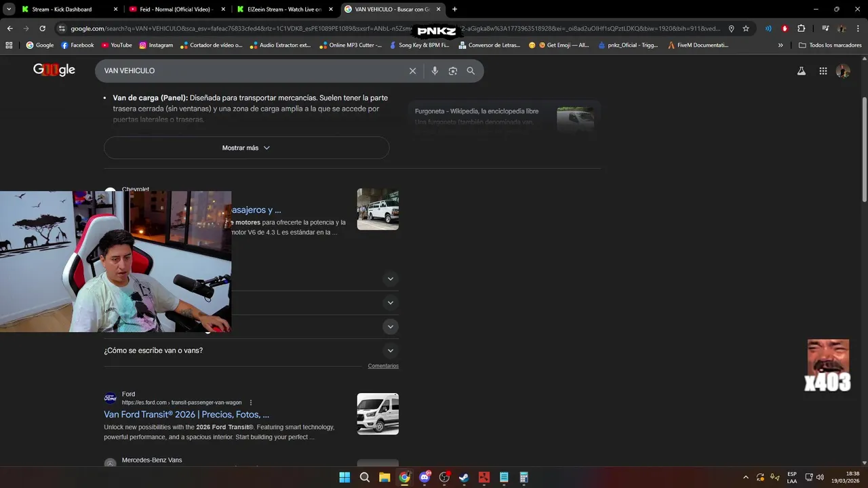
Task: Clear the search box with the X icon
Action: [412, 71]
